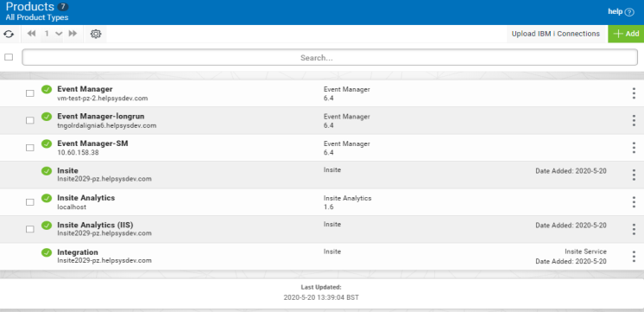This screenshot has width=644, height=312.
Task: Open kebab menu for Integration row
Action: tap(634, 257)
